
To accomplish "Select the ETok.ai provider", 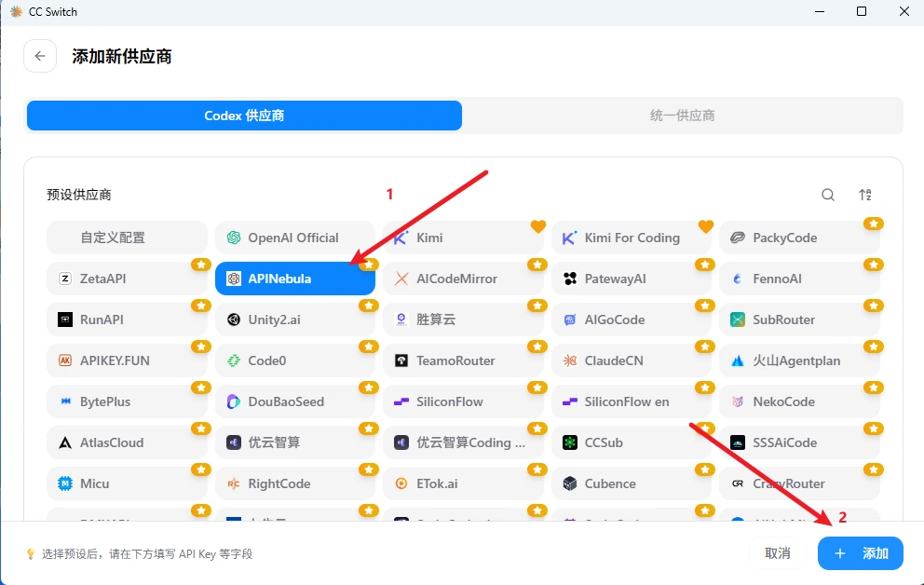I will pos(463,483).
